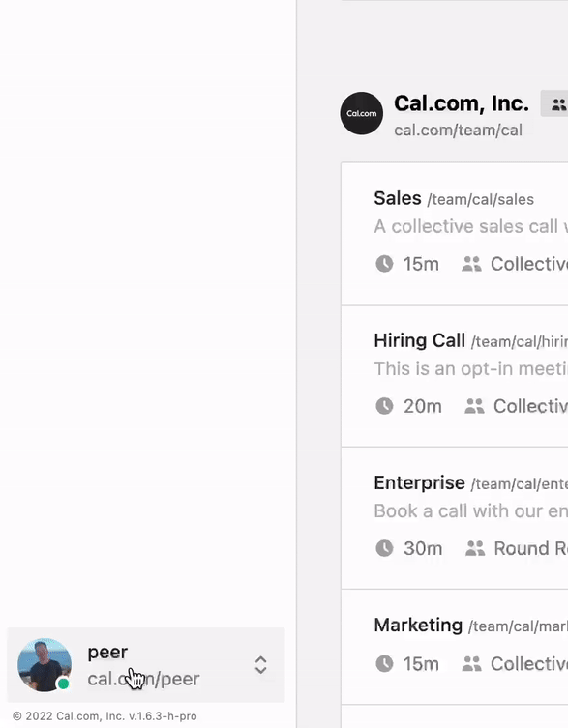The image size is (568, 728).
Task: Open the Sales event type
Action: [398, 198]
